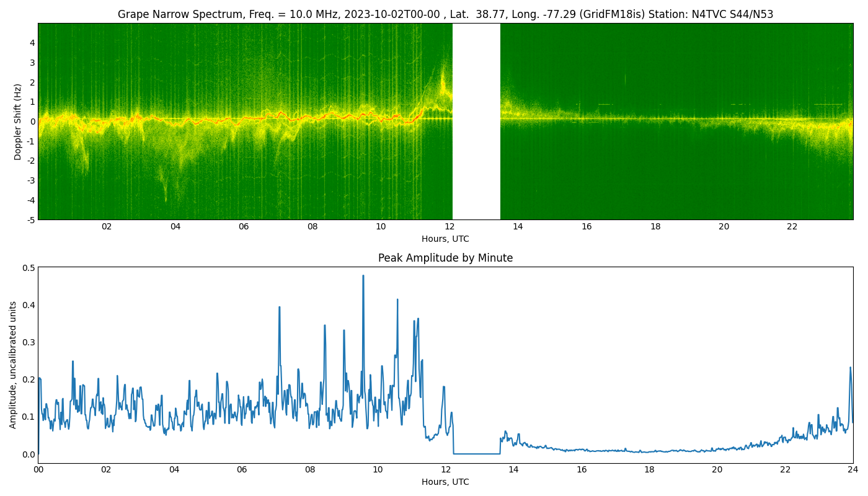
Task: Click the Grape Narrow Spectrum plot title
Action: (445, 14)
